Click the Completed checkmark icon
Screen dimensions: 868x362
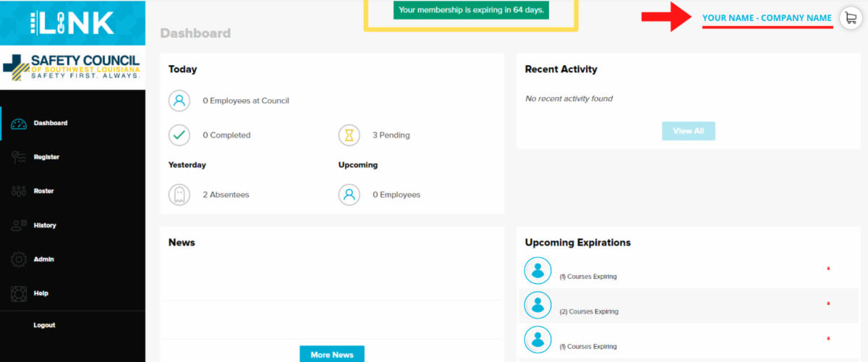point(179,135)
